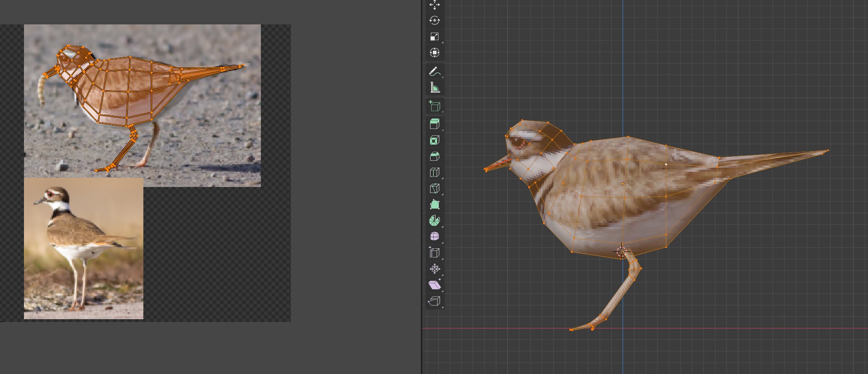Select the Extrude Region tool

(x=434, y=124)
